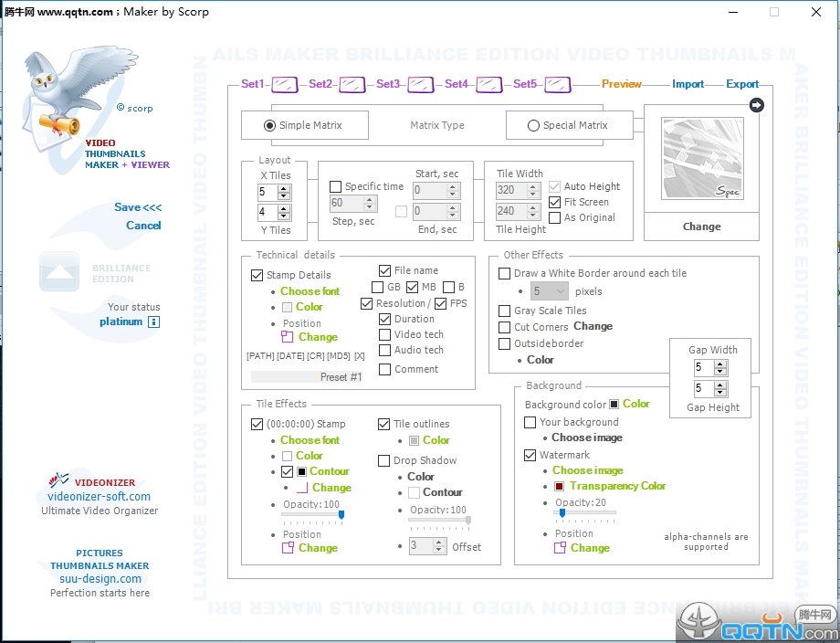Increase Step sec value
This screenshot has height=643, width=840.
pos(369,200)
